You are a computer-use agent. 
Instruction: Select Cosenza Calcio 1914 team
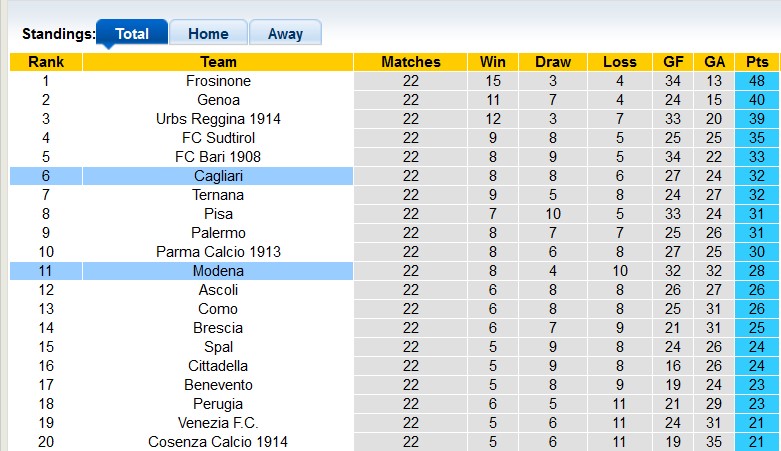pyautogui.click(x=218, y=442)
